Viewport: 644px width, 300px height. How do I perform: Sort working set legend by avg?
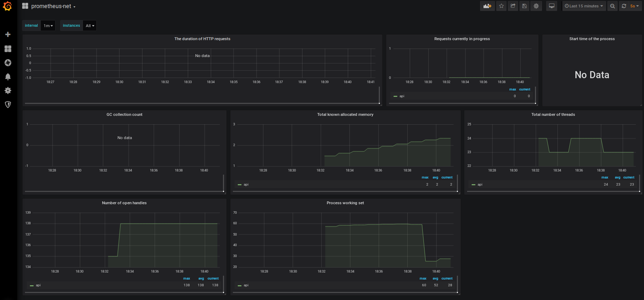point(435,279)
